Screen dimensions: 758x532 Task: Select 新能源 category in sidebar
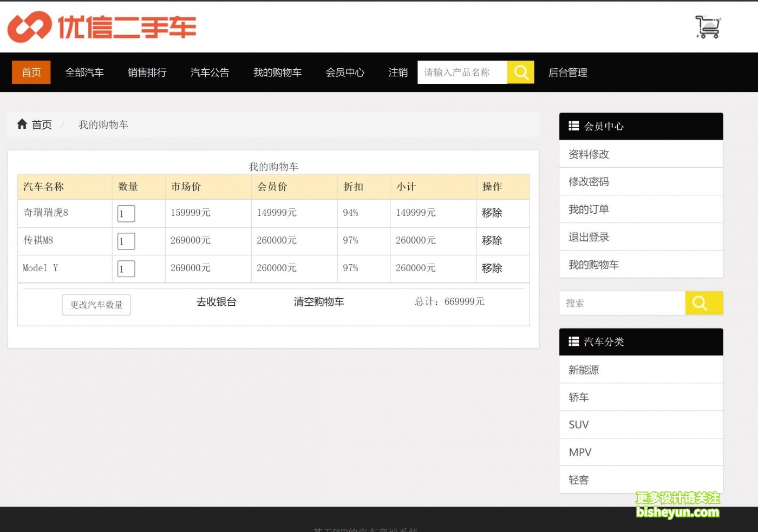tap(584, 370)
